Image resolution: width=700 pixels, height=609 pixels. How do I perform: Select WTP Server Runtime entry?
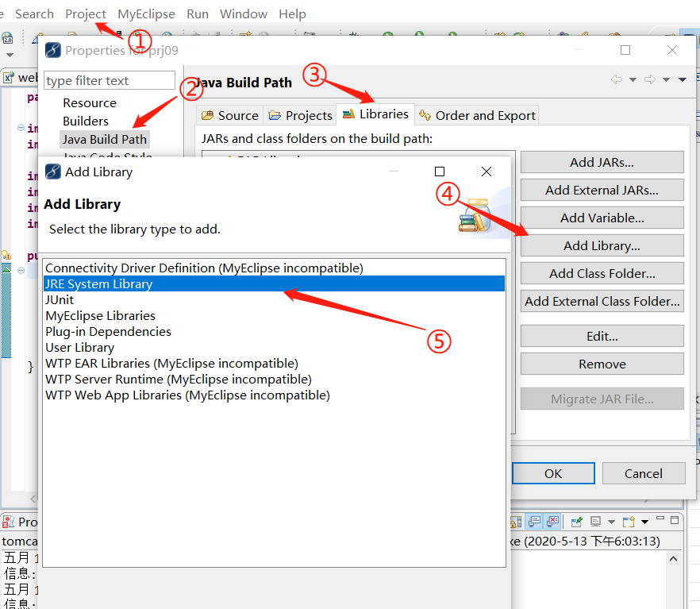(x=274, y=380)
